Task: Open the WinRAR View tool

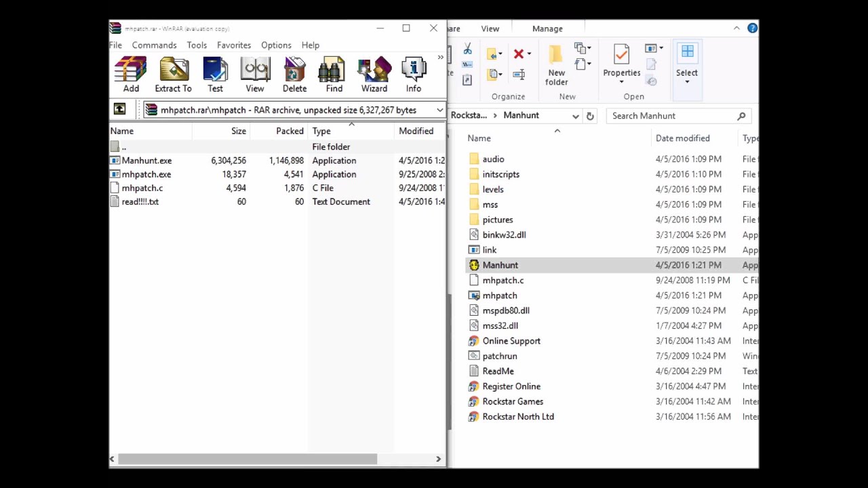Action: point(255,75)
